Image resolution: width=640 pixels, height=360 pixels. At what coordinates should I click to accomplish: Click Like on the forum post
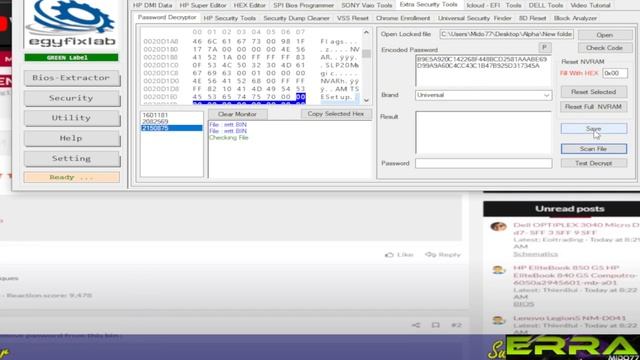(399, 255)
